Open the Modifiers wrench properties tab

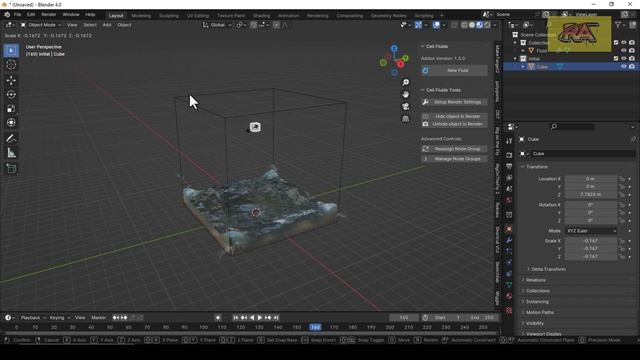coord(509,240)
